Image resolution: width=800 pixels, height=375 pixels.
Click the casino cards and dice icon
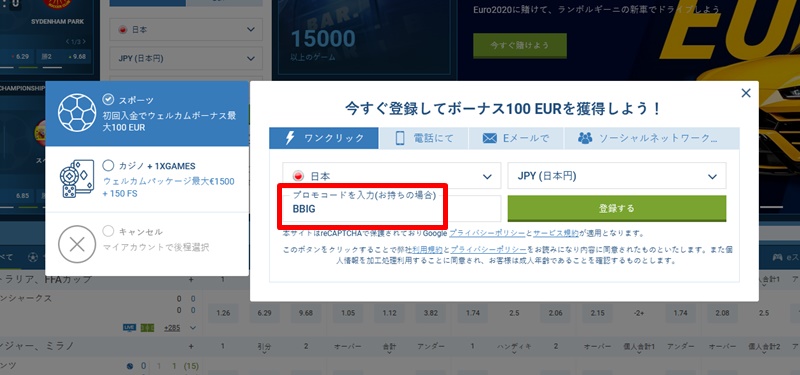click(77, 179)
